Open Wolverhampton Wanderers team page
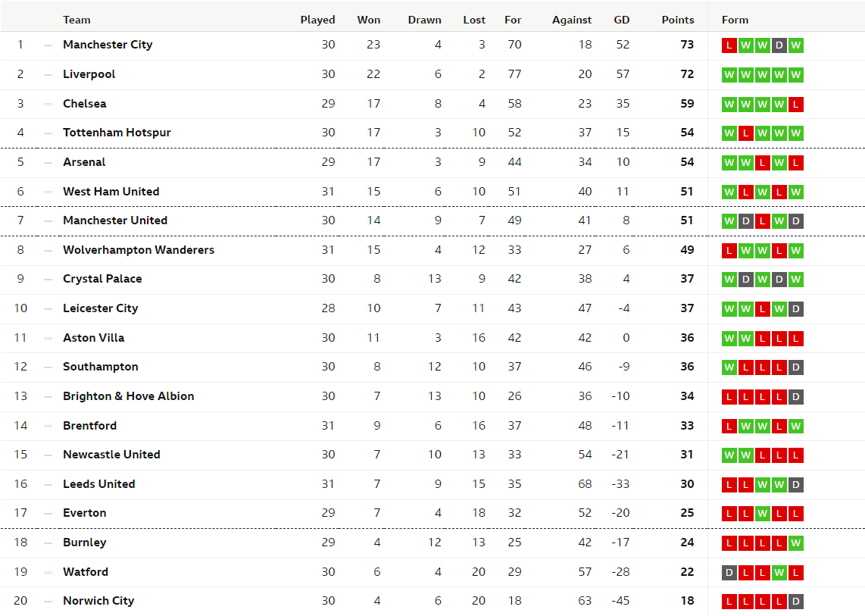Image resolution: width=865 pixels, height=616 pixels. click(x=139, y=250)
